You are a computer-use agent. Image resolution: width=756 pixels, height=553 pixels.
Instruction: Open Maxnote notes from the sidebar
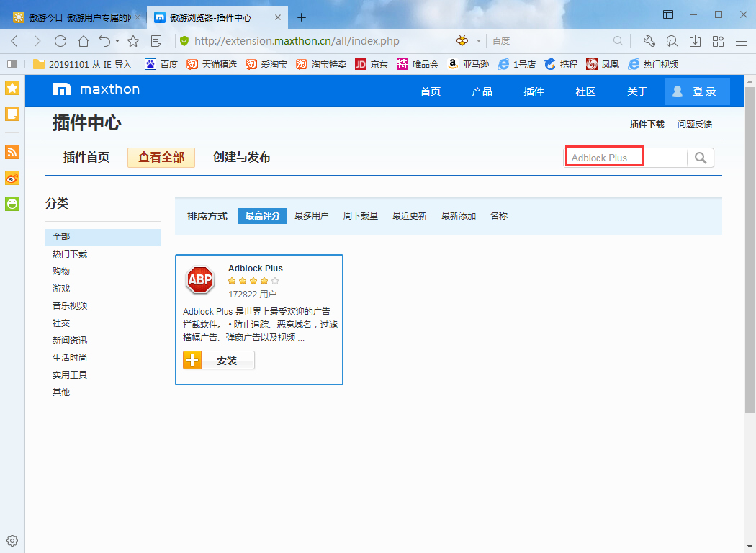(12, 114)
